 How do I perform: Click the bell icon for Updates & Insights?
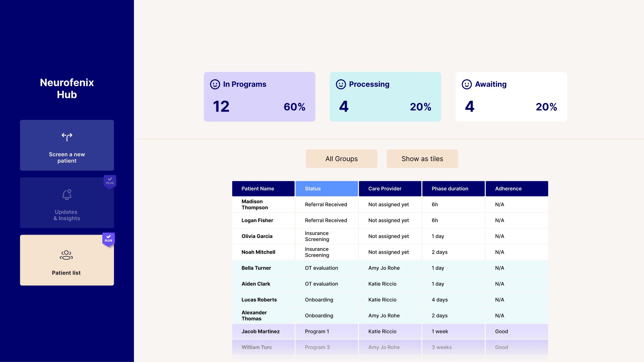click(x=67, y=195)
